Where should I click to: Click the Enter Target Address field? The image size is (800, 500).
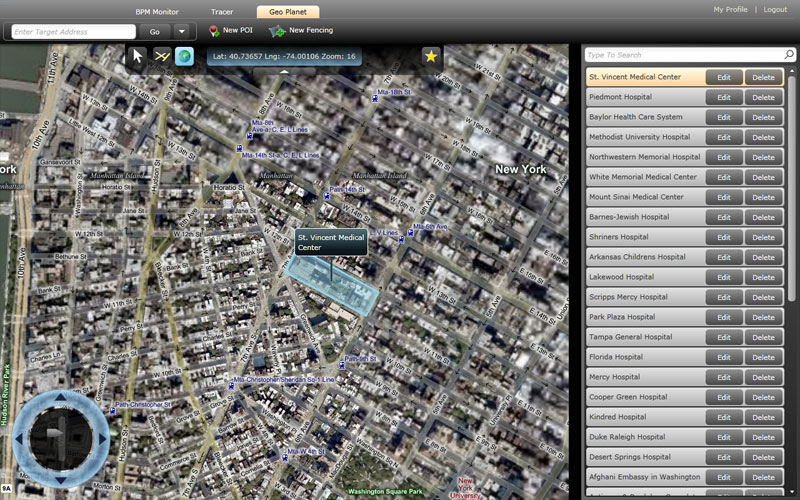[73, 31]
